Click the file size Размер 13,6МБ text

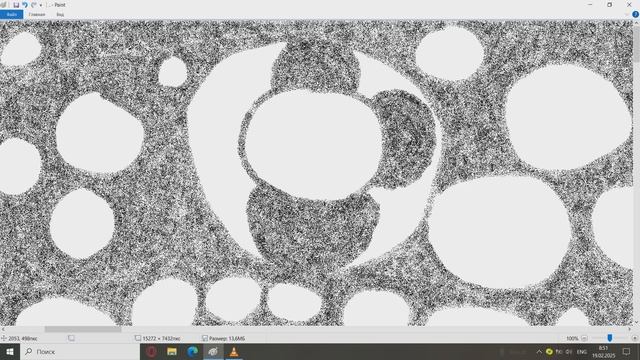point(227,338)
